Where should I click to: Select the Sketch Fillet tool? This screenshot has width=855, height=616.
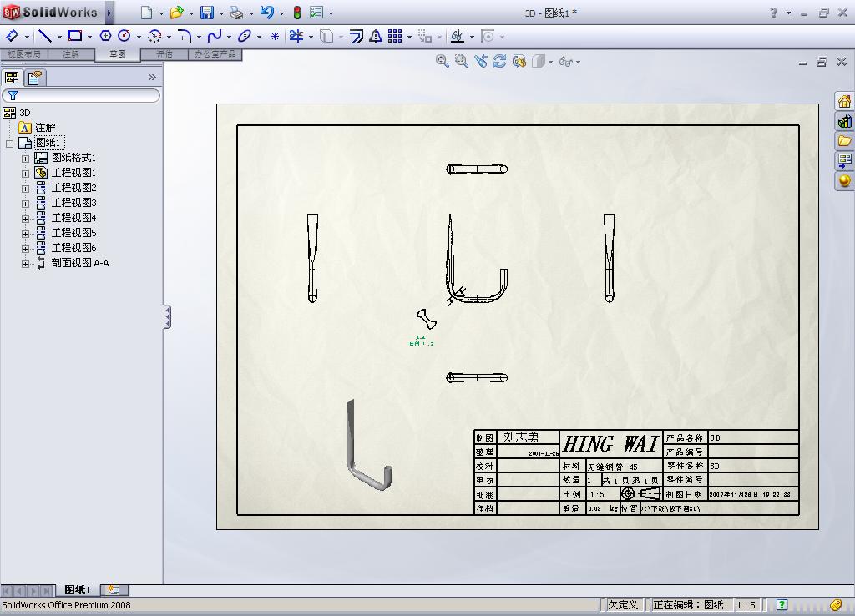pos(185,36)
